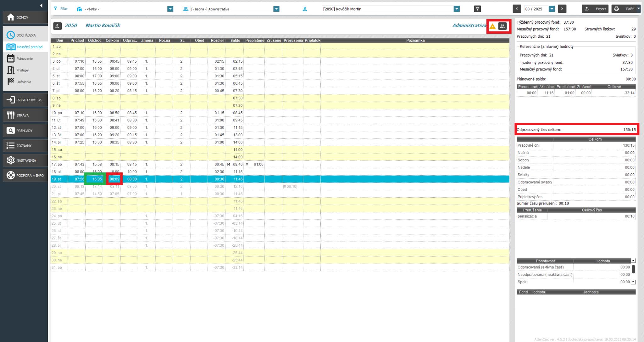Click the filter funnel button in toolbar

[477, 9]
